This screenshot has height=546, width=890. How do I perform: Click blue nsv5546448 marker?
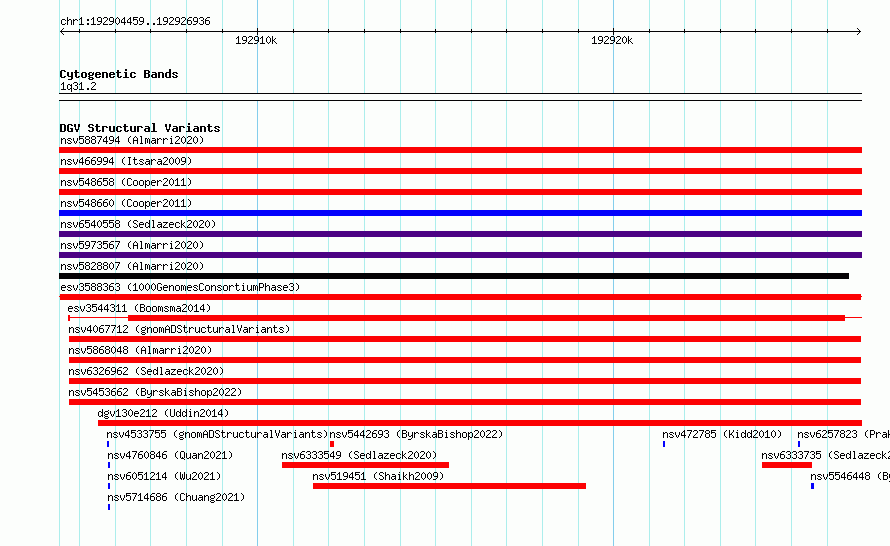coord(812,486)
